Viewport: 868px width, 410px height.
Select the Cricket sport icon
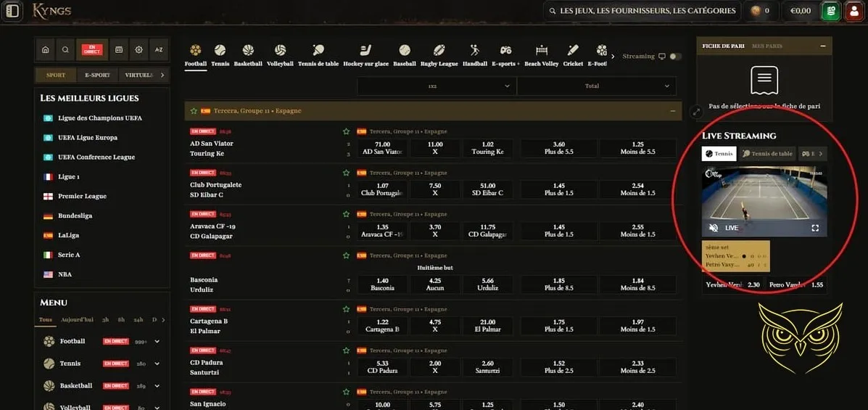point(573,50)
